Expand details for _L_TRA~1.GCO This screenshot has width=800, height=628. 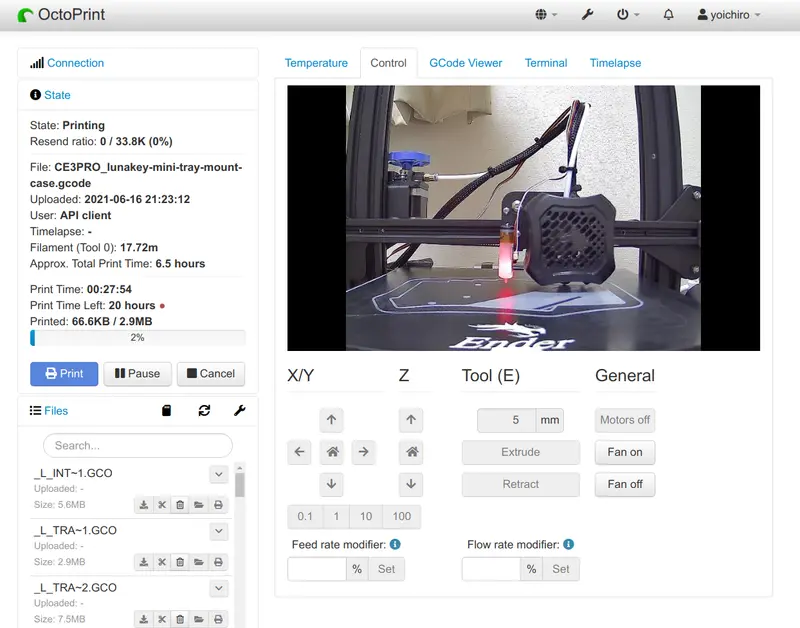[218, 531]
